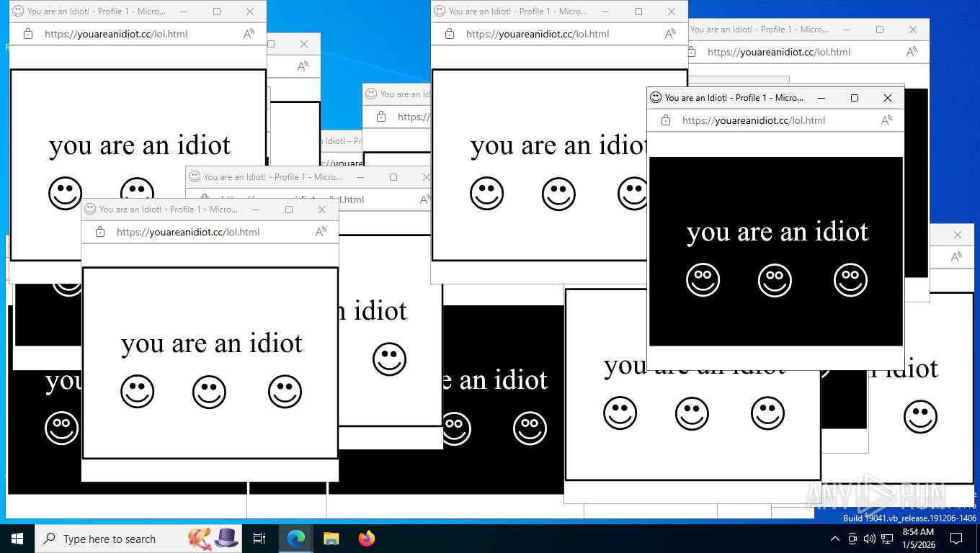The image size is (980, 553).
Task: Maximize the top-right window
Action: point(880,30)
